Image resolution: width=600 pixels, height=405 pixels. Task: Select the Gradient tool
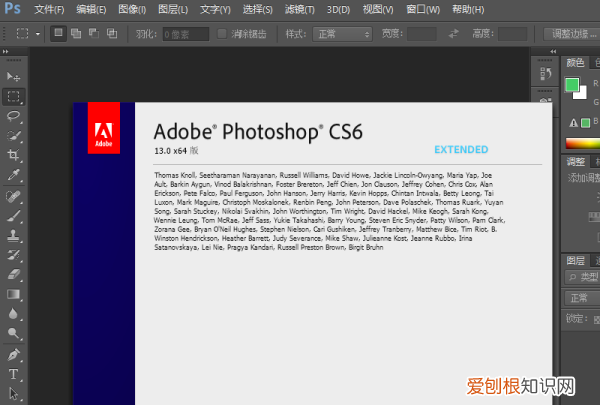14,294
